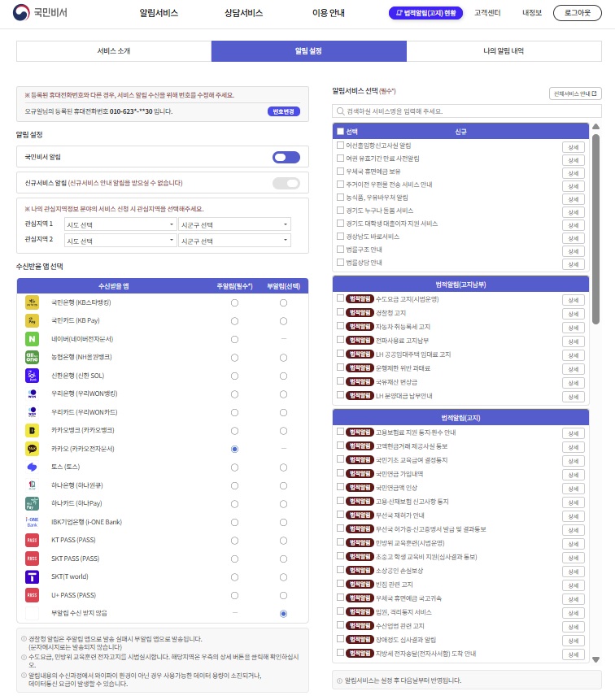
Task: Click the 법적알림 badge next to 국민연금 가입내역
Action: pyautogui.click(x=360, y=474)
